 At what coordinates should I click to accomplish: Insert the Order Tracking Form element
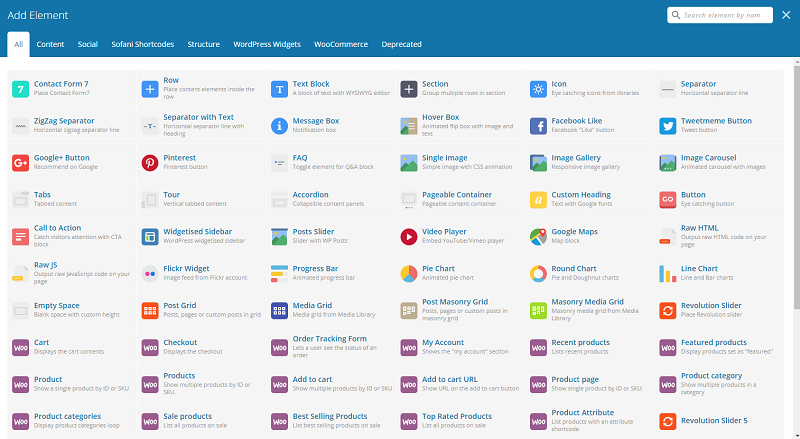click(x=331, y=347)
